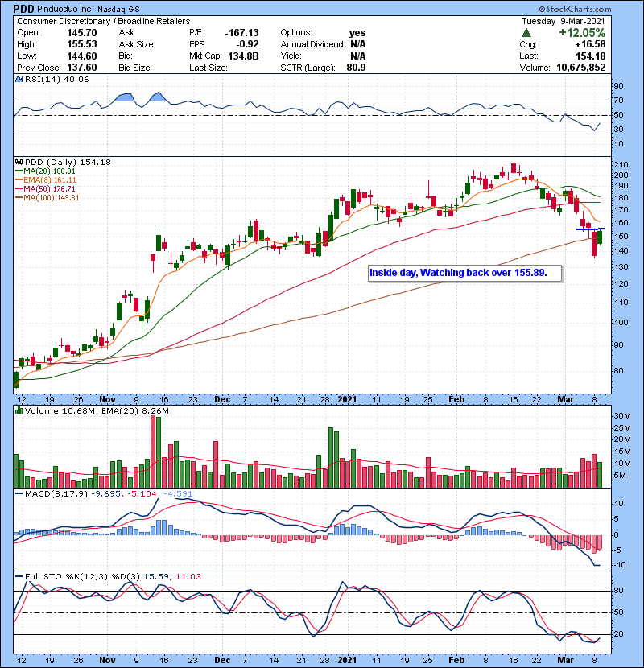
Task: Click the Options value 'yes'
Action: (x=357, y=33)
